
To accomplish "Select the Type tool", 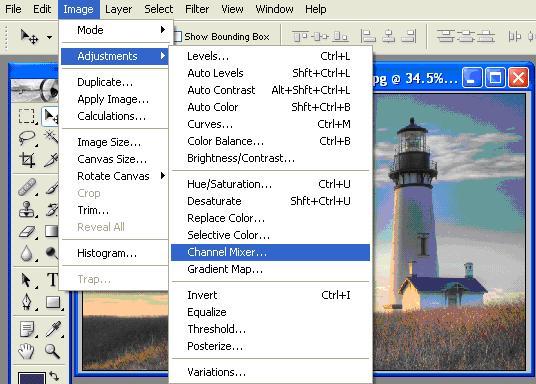I will 52,280.
